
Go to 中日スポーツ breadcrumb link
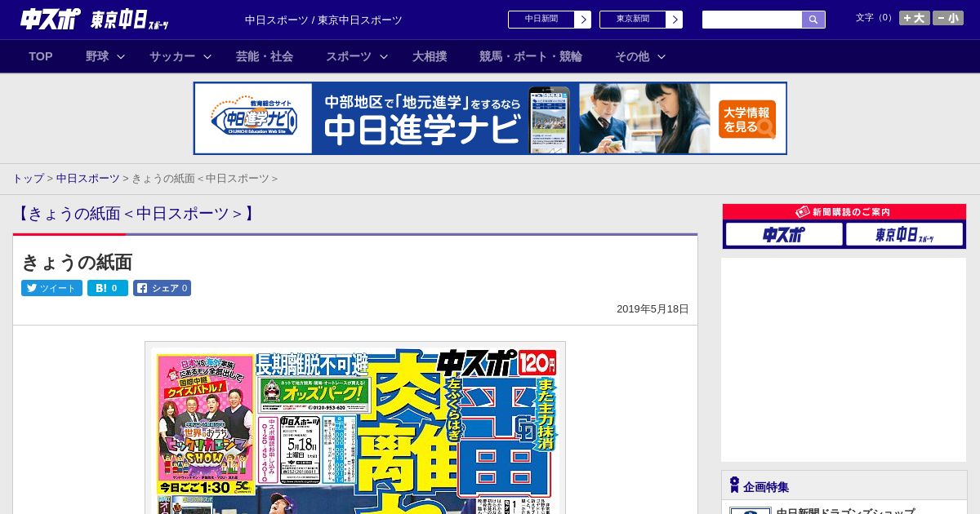coord(87,178)
